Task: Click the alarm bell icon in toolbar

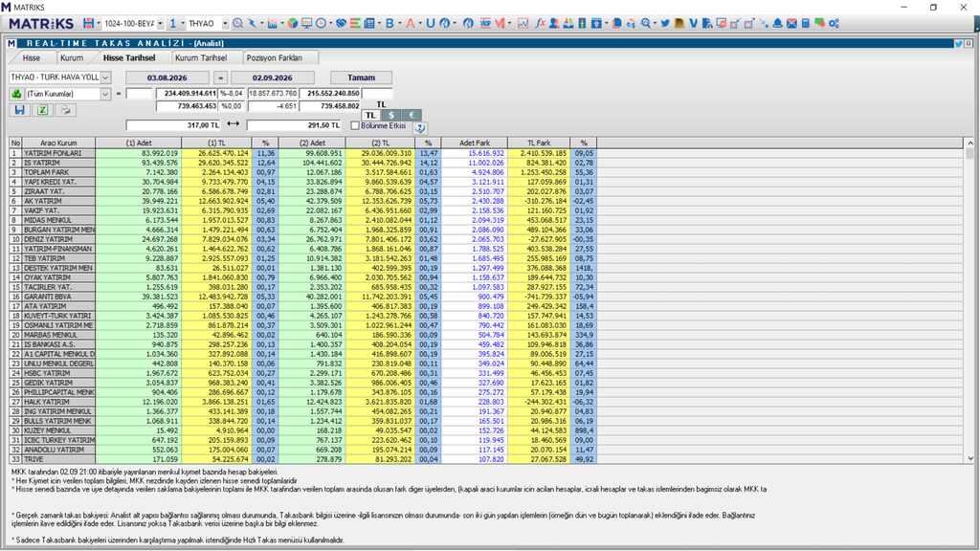Action: (x=777, y=23)
